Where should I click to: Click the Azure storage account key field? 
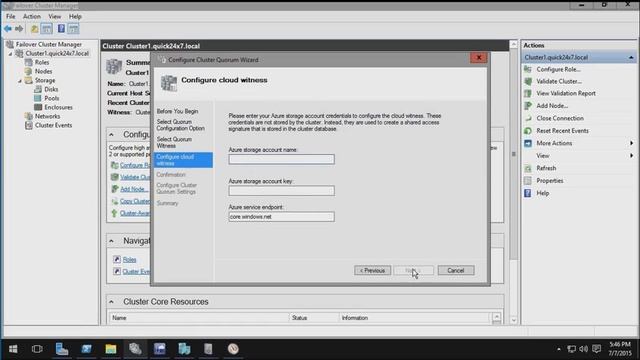(x=281, y=191)
